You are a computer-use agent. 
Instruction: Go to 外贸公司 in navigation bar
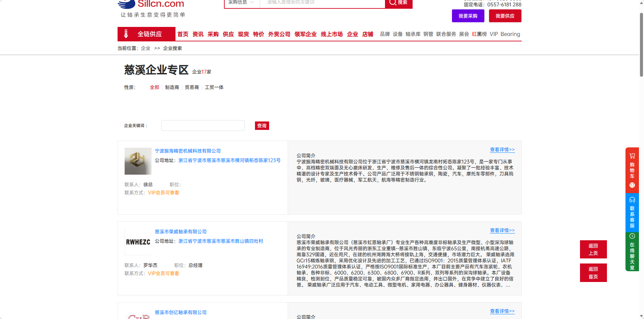pyautogui.click(x=279, y=34)
